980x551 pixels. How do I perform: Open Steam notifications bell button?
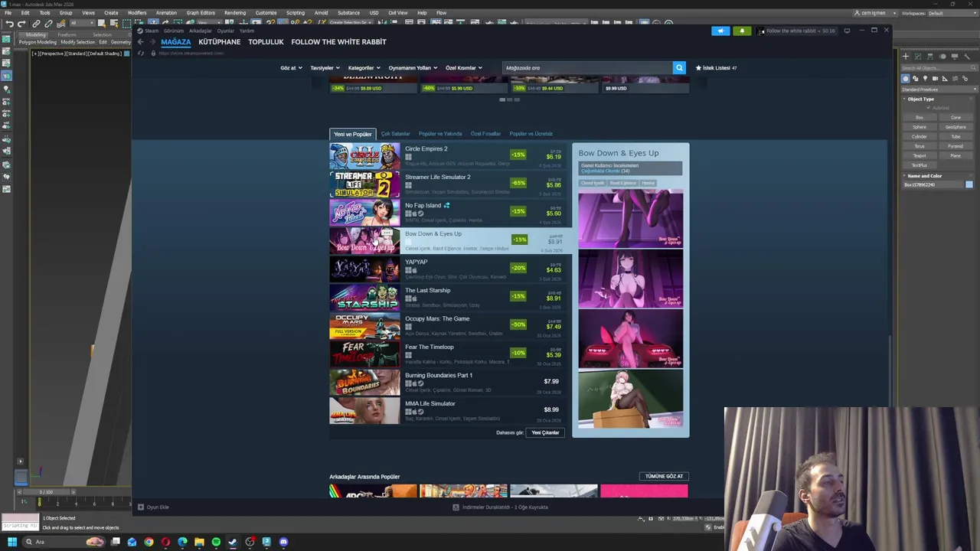click(x=742, y=31)
